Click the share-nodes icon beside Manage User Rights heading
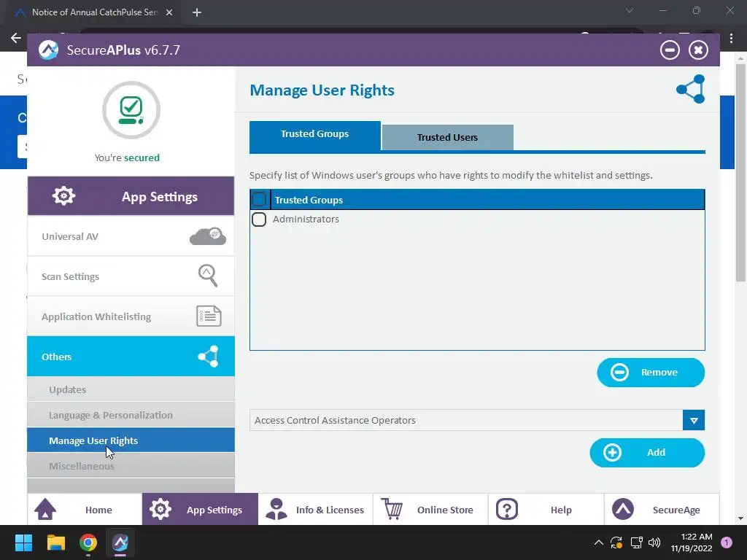747x560 pixels. tap(691, 89)
